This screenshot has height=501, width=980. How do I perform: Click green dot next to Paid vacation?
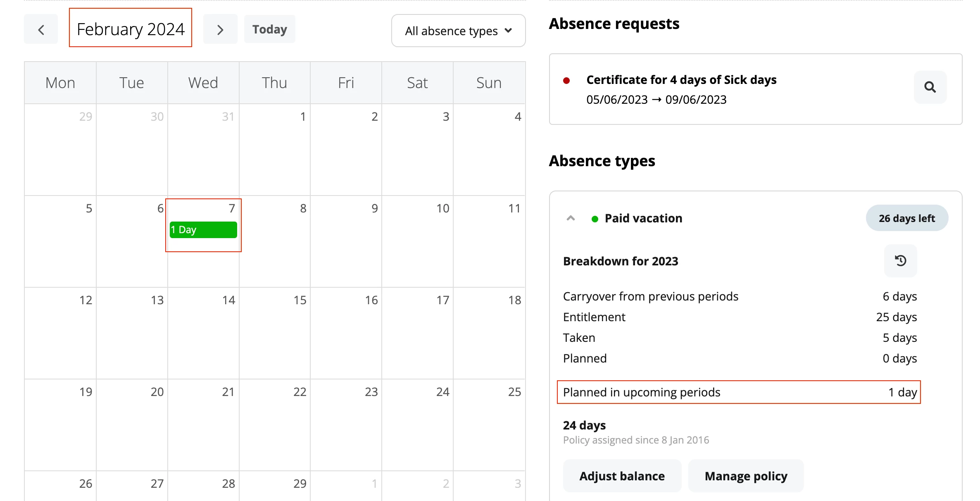click(x=595, y=219)
